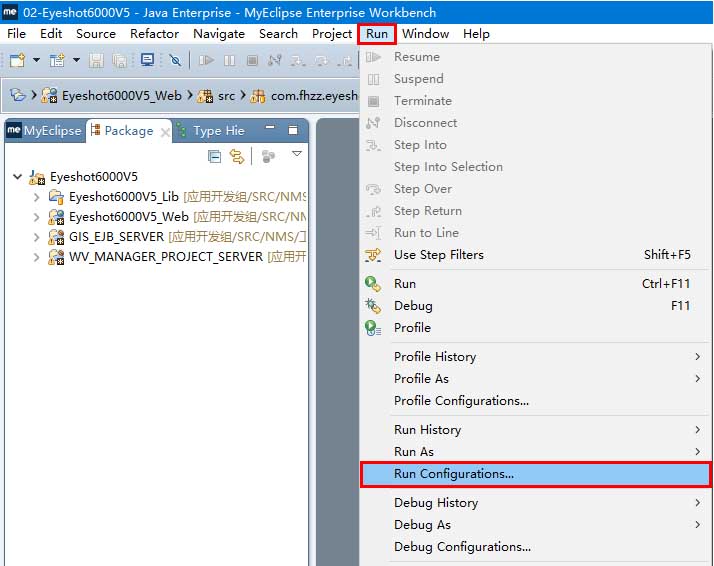Click the Step Over icon in the toolbar
The image size is (714, 566).
321,60
